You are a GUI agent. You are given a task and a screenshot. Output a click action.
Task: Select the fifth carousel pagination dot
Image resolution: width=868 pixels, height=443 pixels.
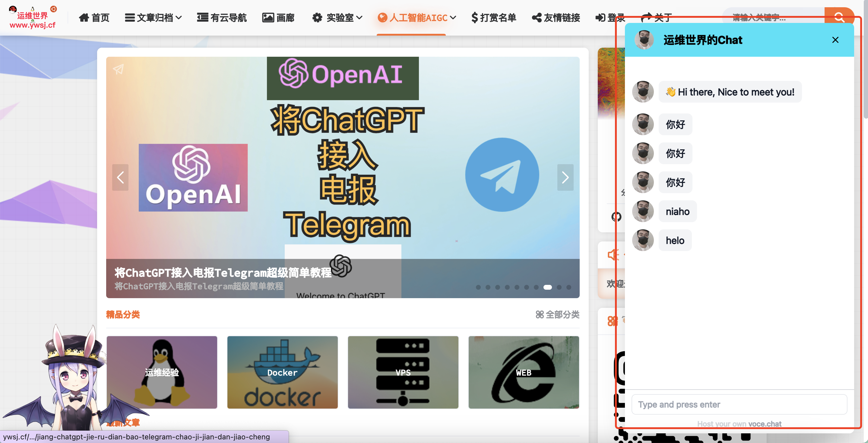[x=517, y=287]
